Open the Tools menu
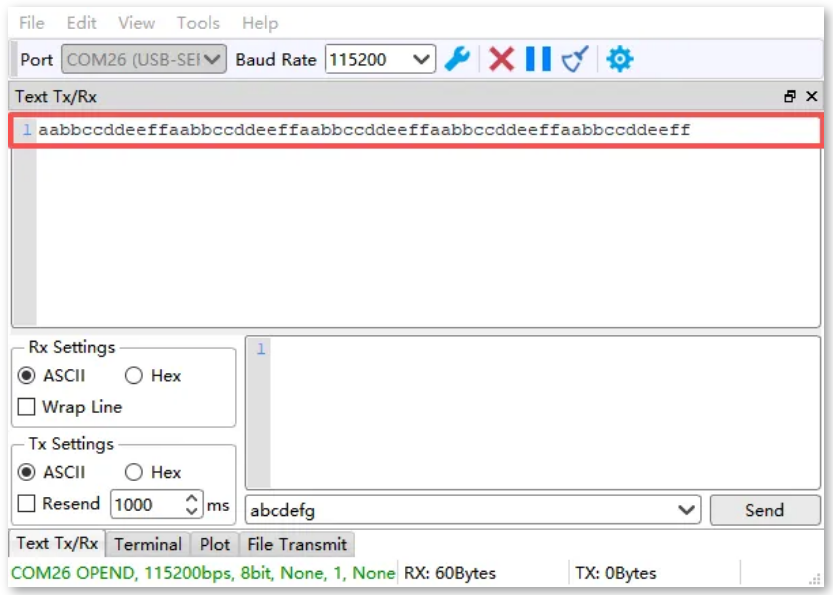 (198, 23)
